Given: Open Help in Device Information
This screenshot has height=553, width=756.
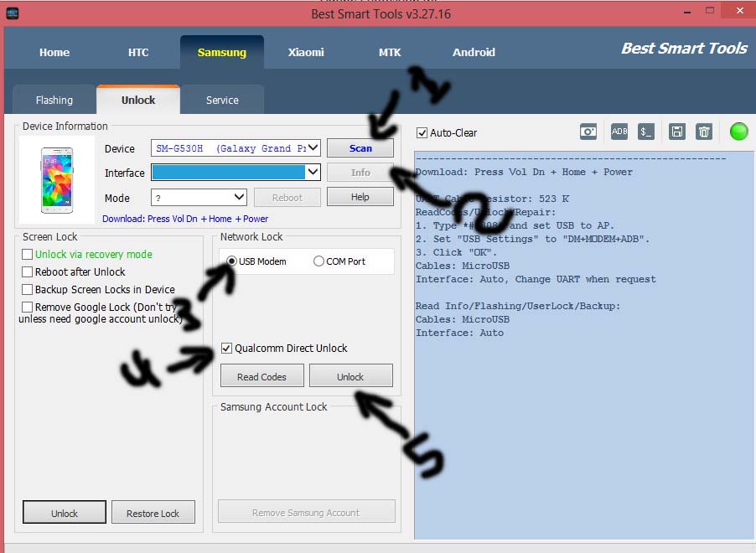Looking at the screenshot, I should point(360,197).
